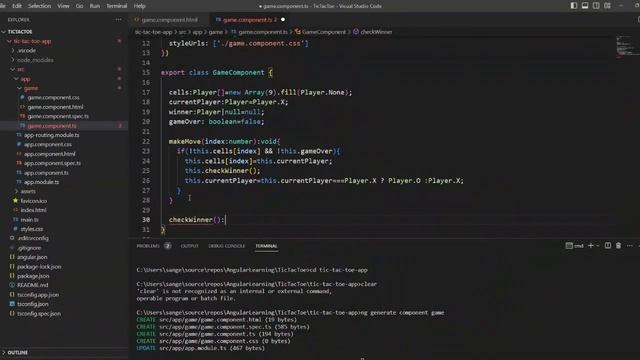Viewport: 640px width, 360px height.
Task: Switch to the OUTPUT panel tab
Action: pos(189,246)
